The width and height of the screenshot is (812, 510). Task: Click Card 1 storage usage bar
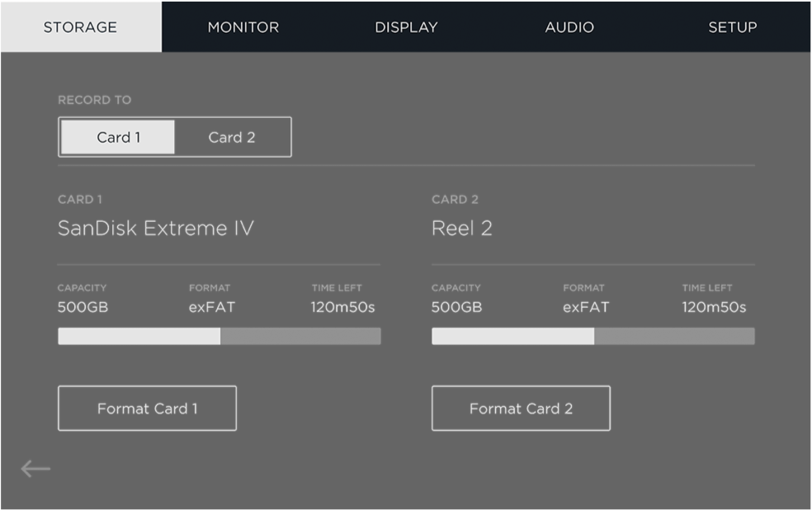click(219, 336)
